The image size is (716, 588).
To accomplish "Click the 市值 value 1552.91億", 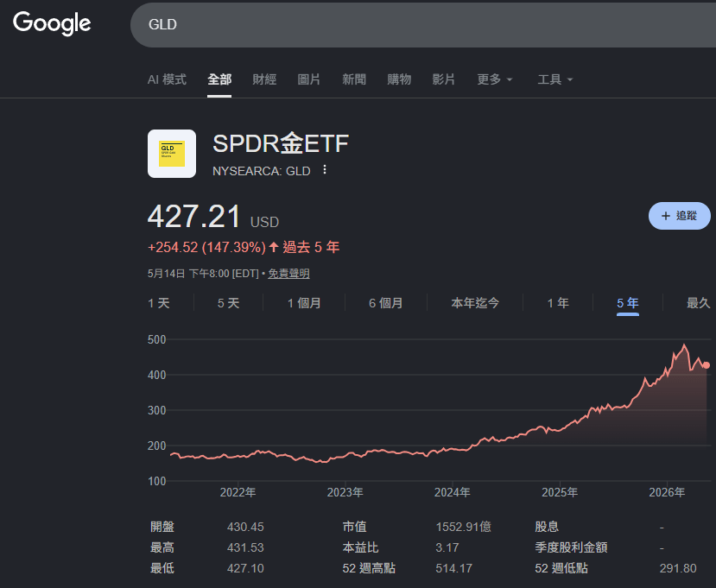I will (x=464, y=527).
